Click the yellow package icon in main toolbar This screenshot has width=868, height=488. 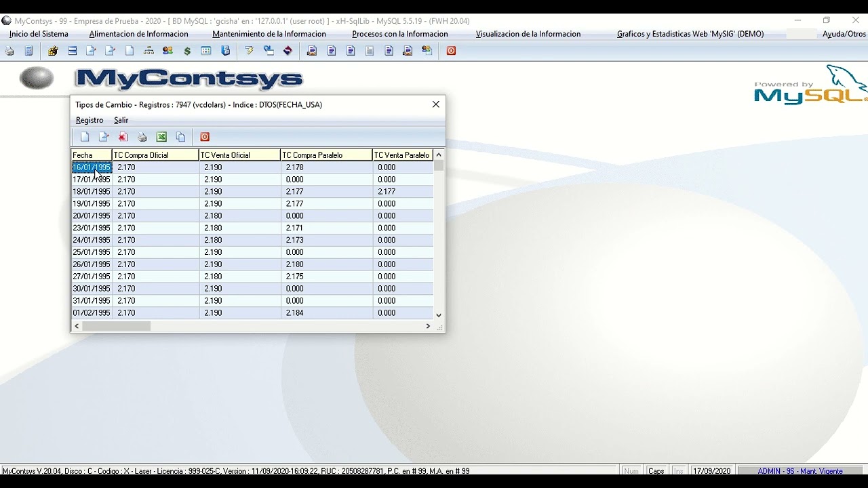click(53, 51)
